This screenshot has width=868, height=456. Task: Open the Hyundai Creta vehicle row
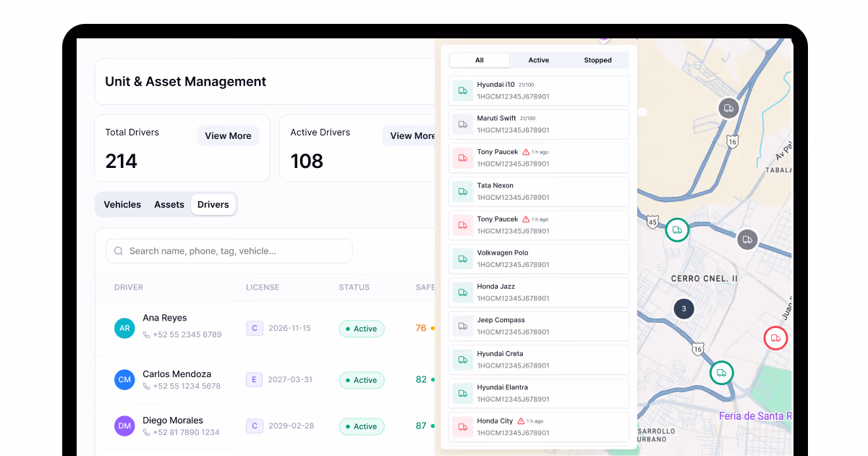(539, 360)
